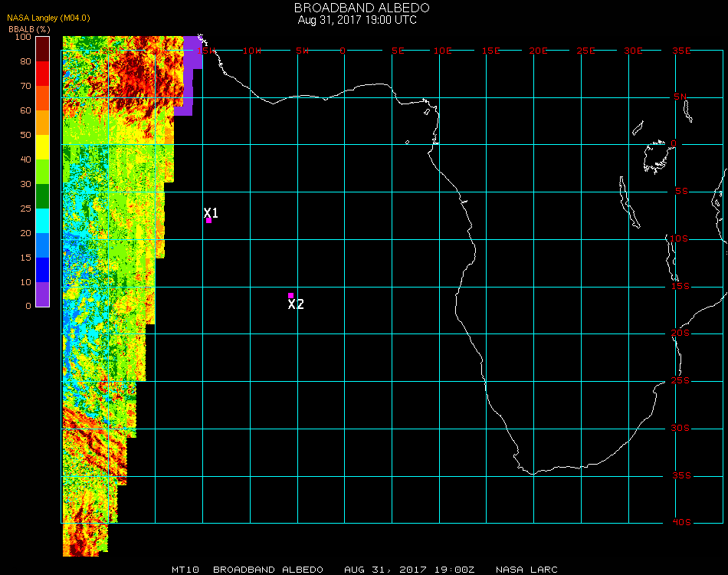728x575 pixels.
Task: Click the X2 marker label
Action: point(296,304)
